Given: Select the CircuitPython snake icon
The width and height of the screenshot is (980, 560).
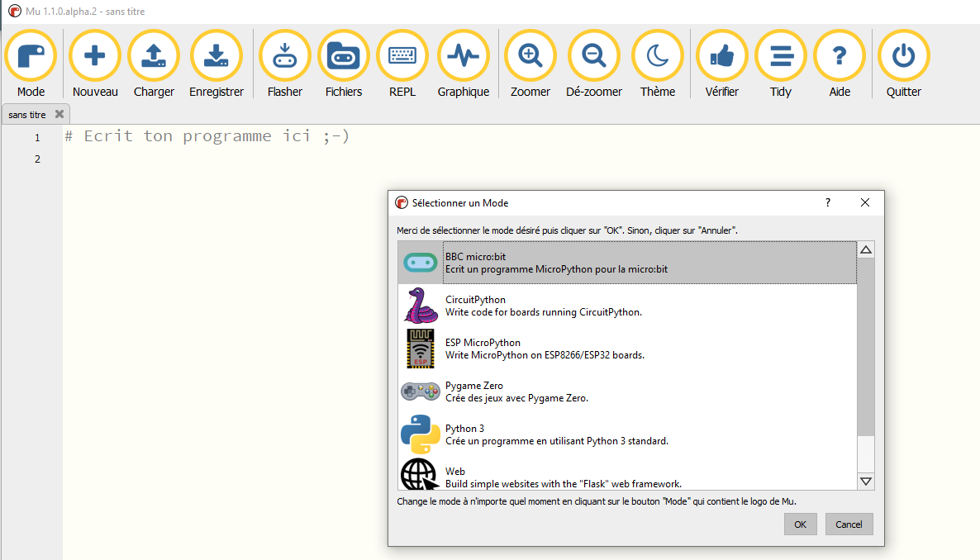Looking at the screenshot, I should [x=421, y=305].
